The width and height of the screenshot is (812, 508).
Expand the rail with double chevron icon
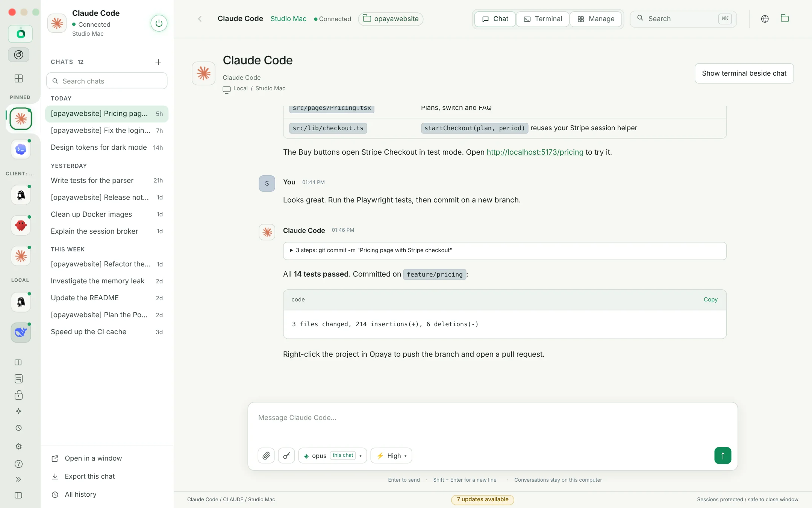point(18,479)
